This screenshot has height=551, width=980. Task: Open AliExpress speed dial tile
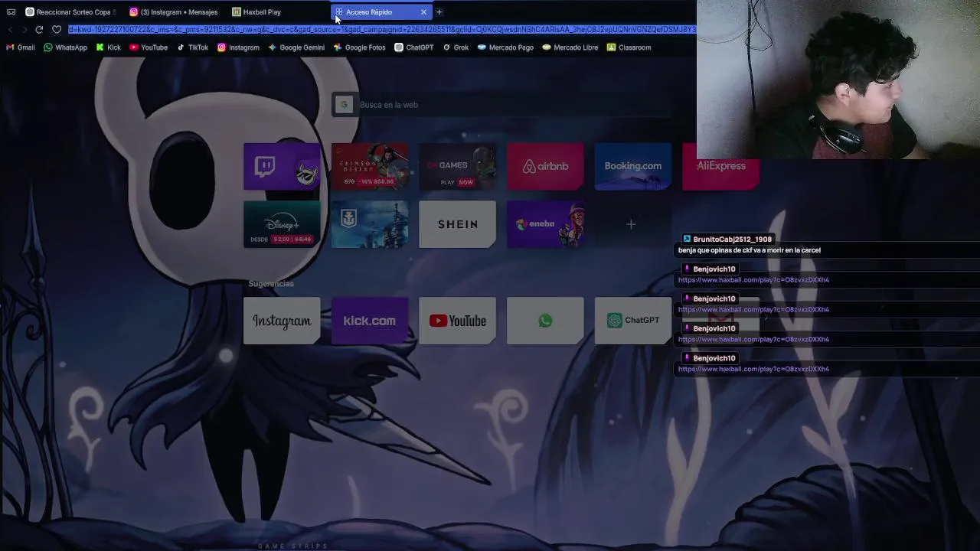(720, 166)
